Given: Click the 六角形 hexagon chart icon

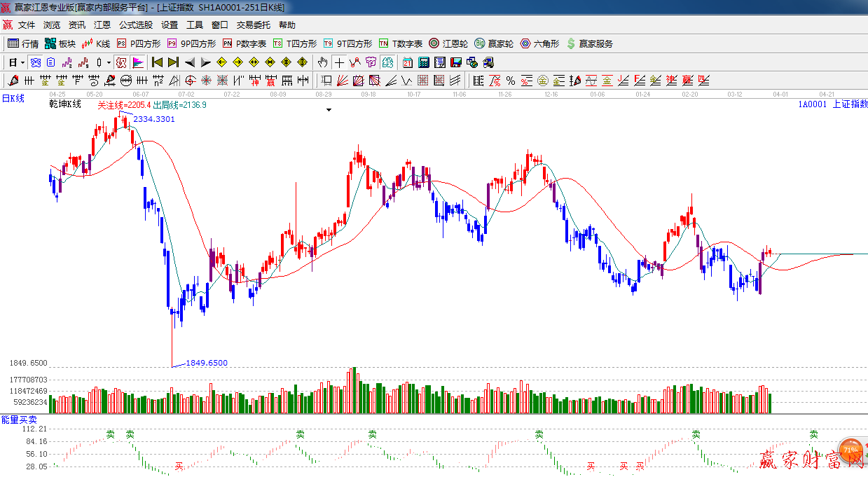Looking at the screenshot, I should click(539, 43).
